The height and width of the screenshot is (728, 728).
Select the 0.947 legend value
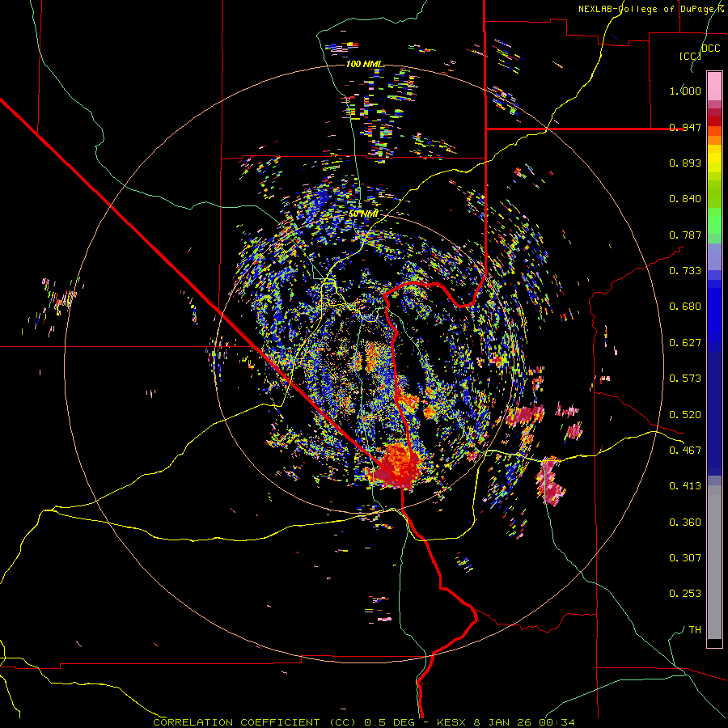[685, 127]
